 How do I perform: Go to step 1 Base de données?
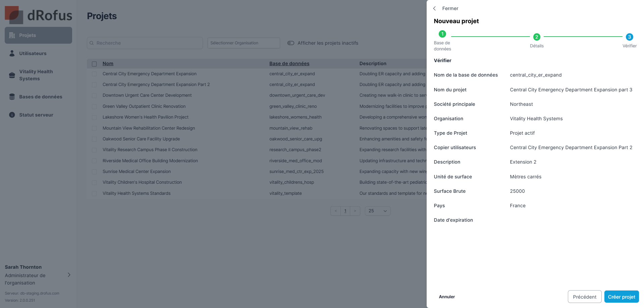pyautogui.click(x=442, y=34)
